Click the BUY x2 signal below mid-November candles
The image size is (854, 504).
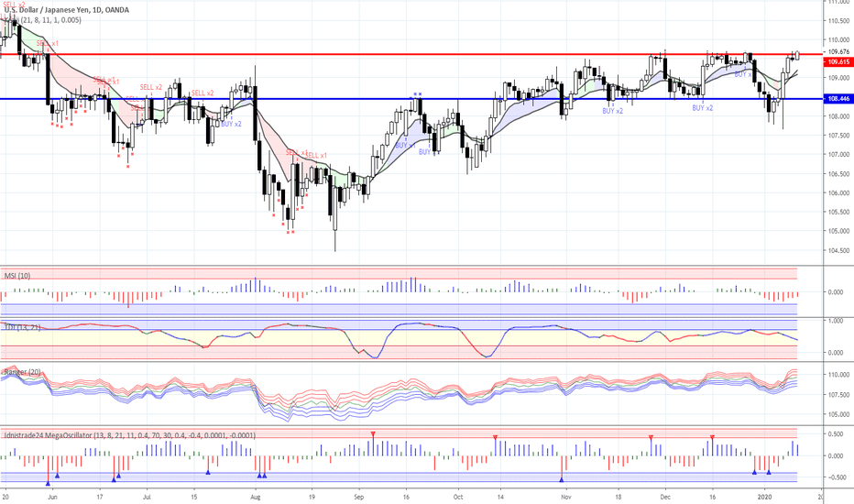pos(612,111)
